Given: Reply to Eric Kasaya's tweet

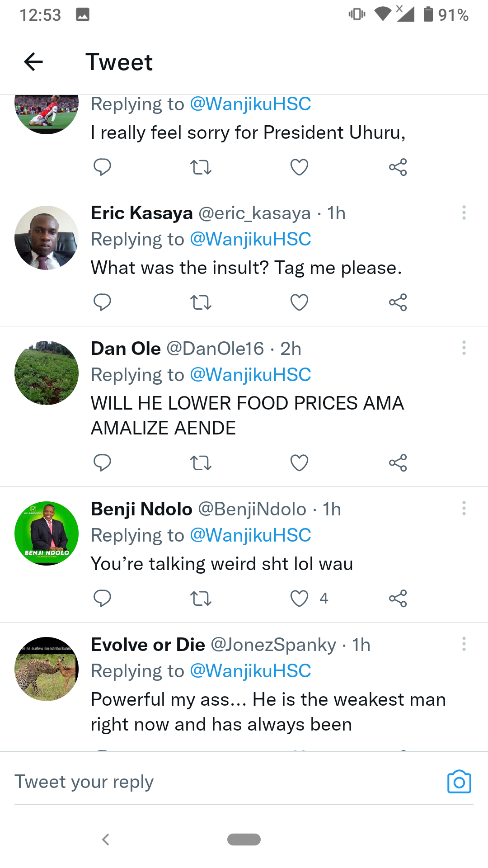Looking at the screenshot, I should (102, 302).
